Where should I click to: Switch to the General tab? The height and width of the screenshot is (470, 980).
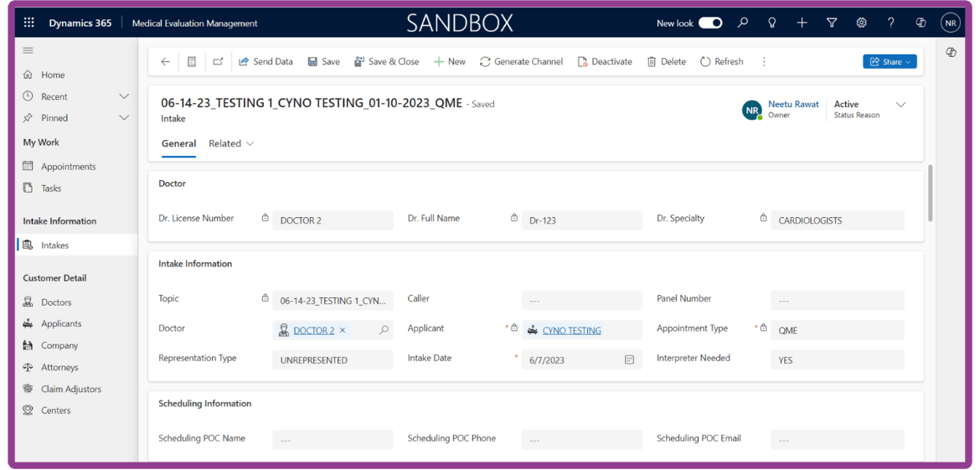(x=178, y=143)
